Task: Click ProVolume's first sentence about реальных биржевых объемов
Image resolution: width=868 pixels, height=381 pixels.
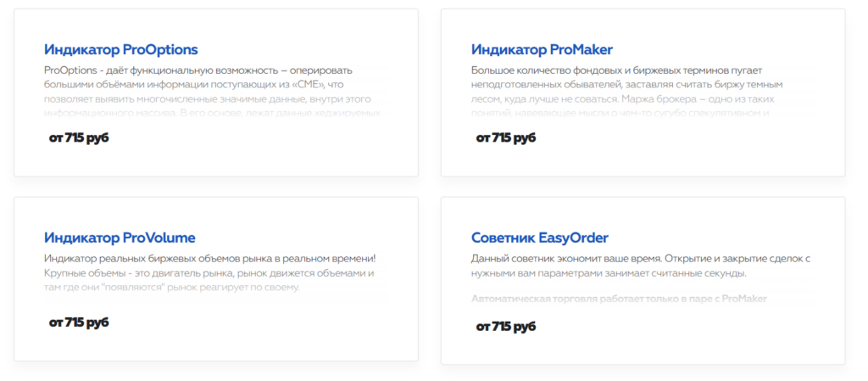Action: click(x=209, y=259)
